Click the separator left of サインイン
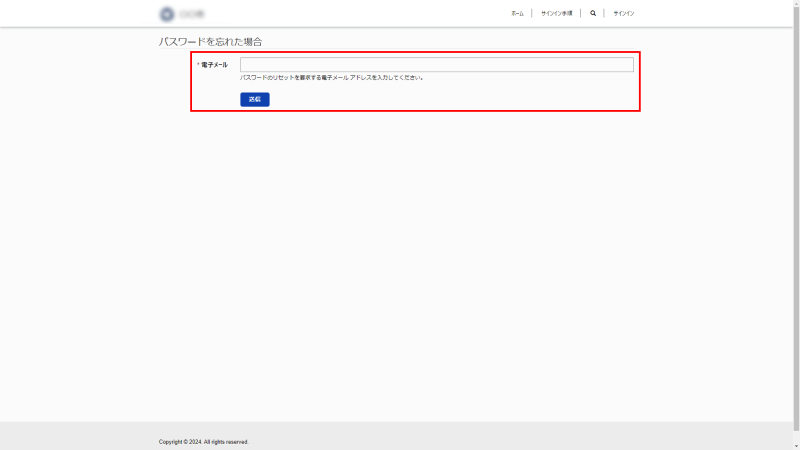 [x=604, y=14]
